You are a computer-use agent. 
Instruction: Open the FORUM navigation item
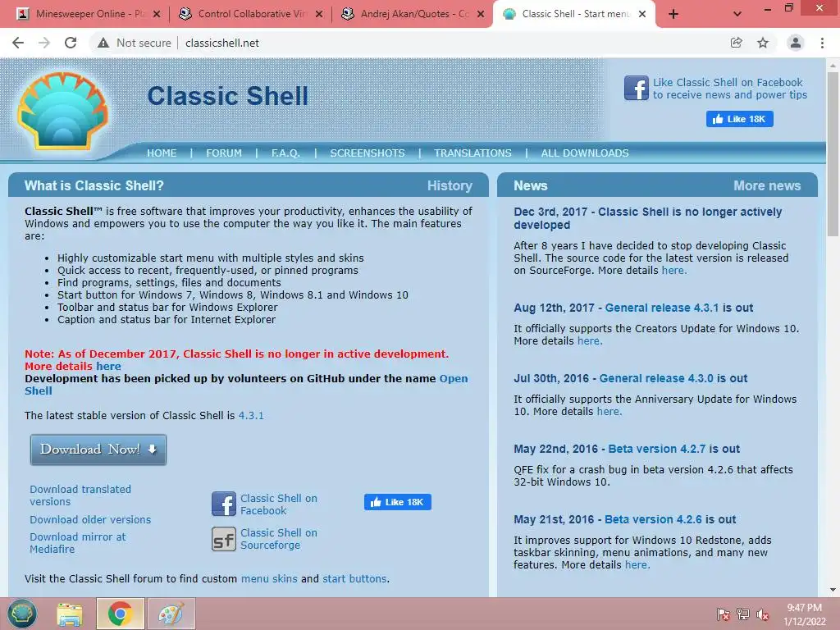coord(224,153)
